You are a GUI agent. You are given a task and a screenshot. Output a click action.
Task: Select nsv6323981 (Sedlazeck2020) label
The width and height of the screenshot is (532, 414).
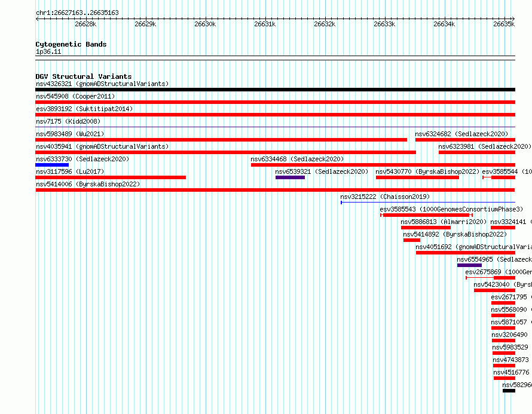tap(485, 146)
